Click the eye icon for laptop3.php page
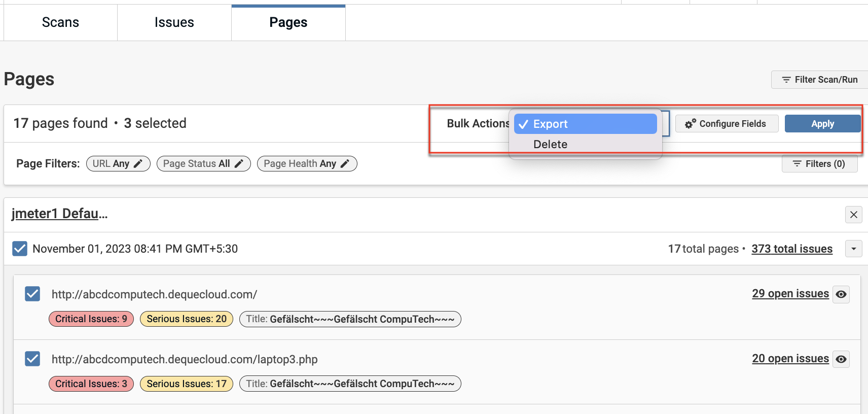Viewport: 868px width, 414px height. [841, 359]
